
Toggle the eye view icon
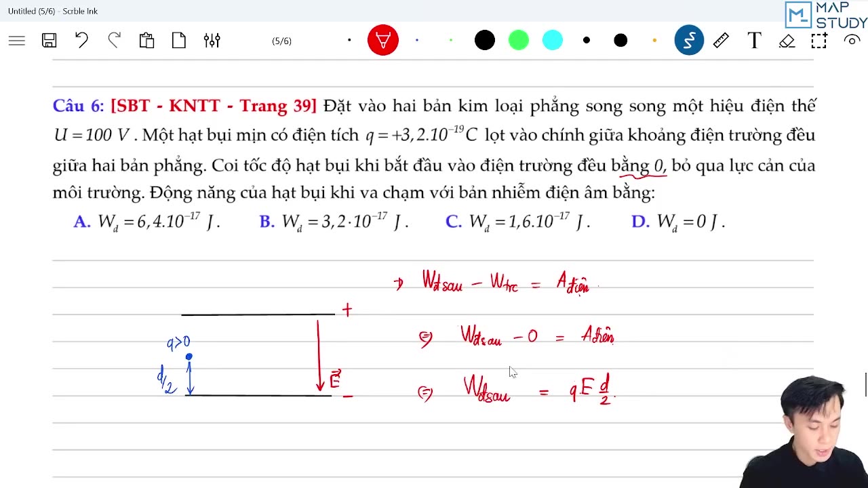[852, 41]
